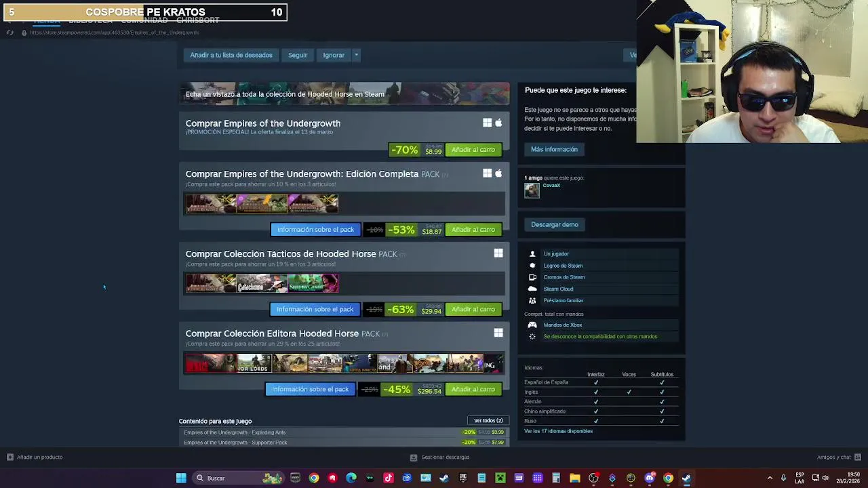Click the Descargar demo button

554,224
